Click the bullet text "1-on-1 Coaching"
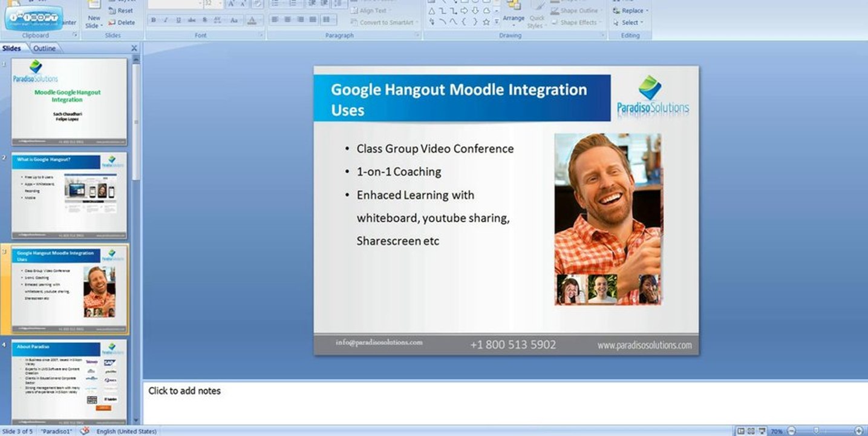 point(399,172)
